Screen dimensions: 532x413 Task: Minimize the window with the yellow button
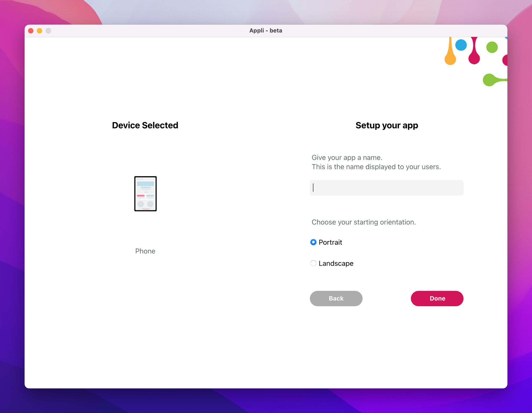[x=40, y=31]
